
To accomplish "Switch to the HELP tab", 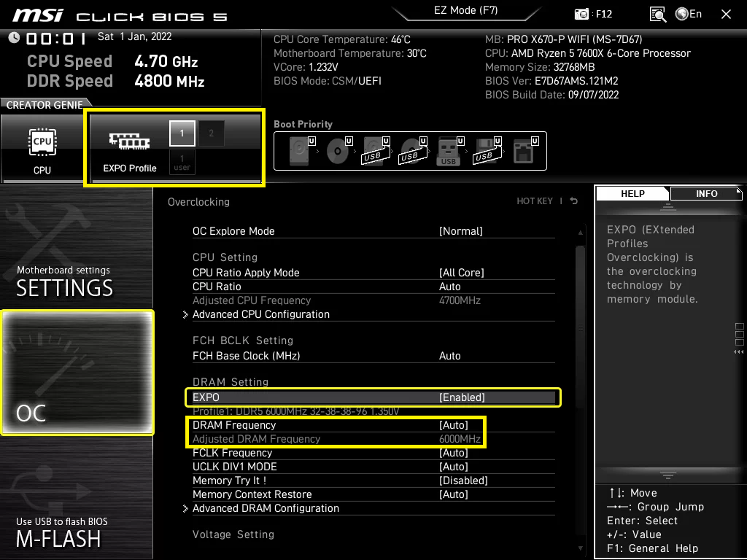I will 632,193.
